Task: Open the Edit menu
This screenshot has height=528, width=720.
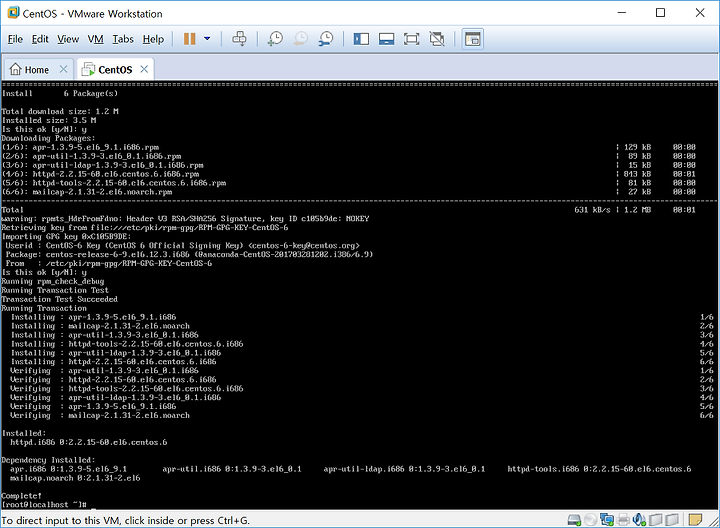Action: [40, 39]
